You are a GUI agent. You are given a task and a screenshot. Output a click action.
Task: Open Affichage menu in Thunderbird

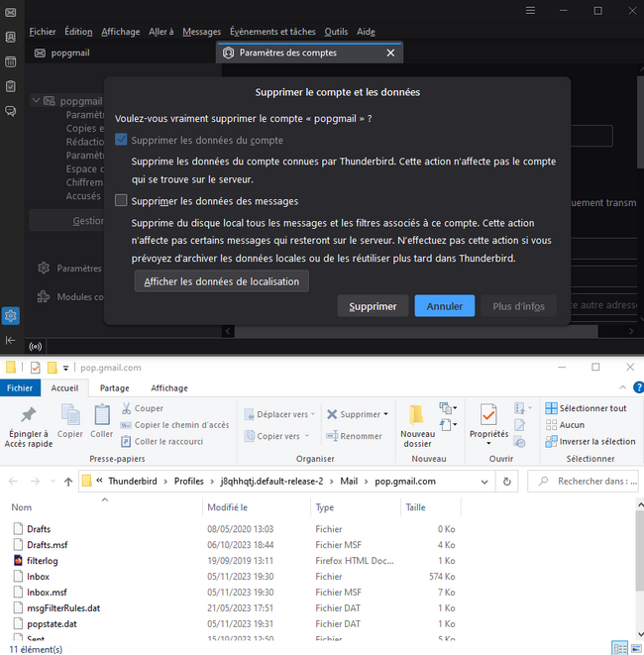click(121, 32)
